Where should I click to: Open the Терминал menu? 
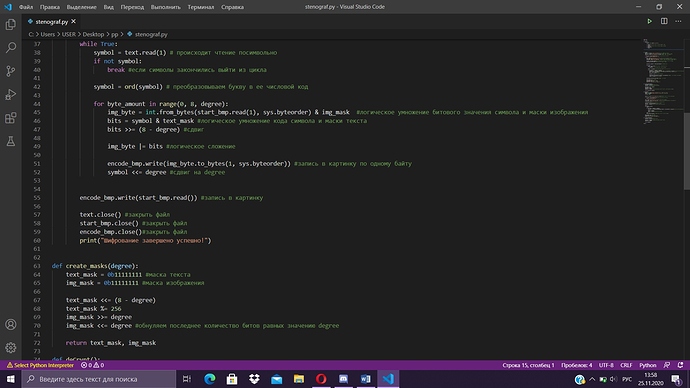click(201, 7)
